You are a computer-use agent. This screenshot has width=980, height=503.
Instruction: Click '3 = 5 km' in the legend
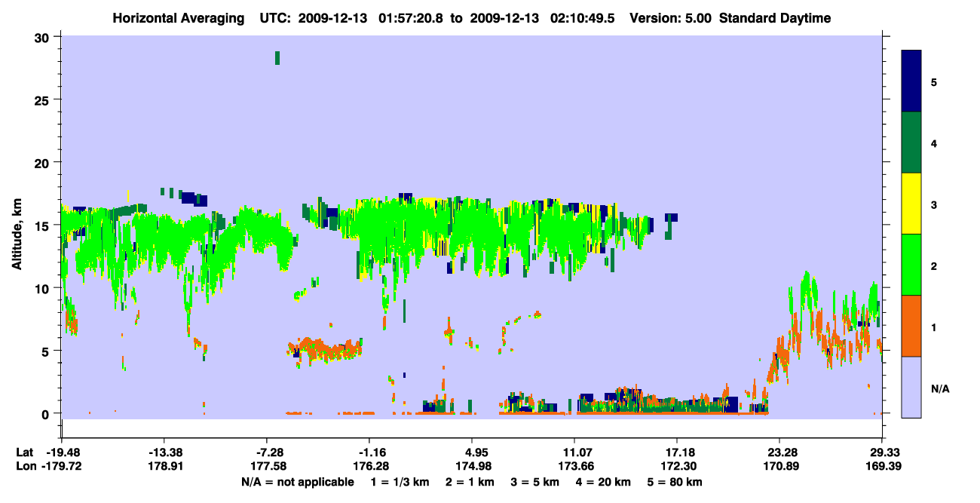(535, 482)
